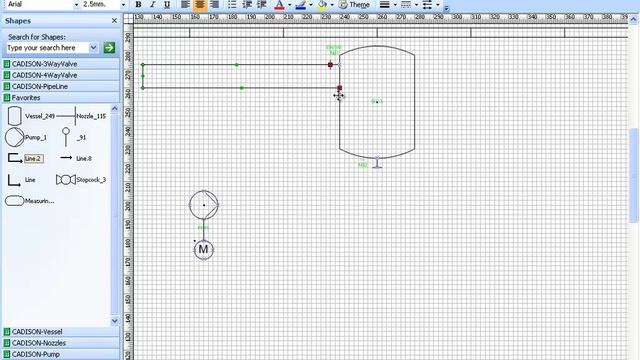Screen dimensions: 640x360
Task: Open the CADISON-PipeLine stencil
Action: pyautogui.click(x=61, y=87)
